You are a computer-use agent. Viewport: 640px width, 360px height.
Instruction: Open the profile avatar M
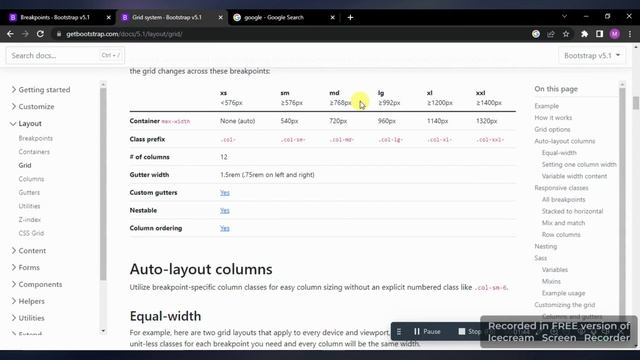(615, 34)
